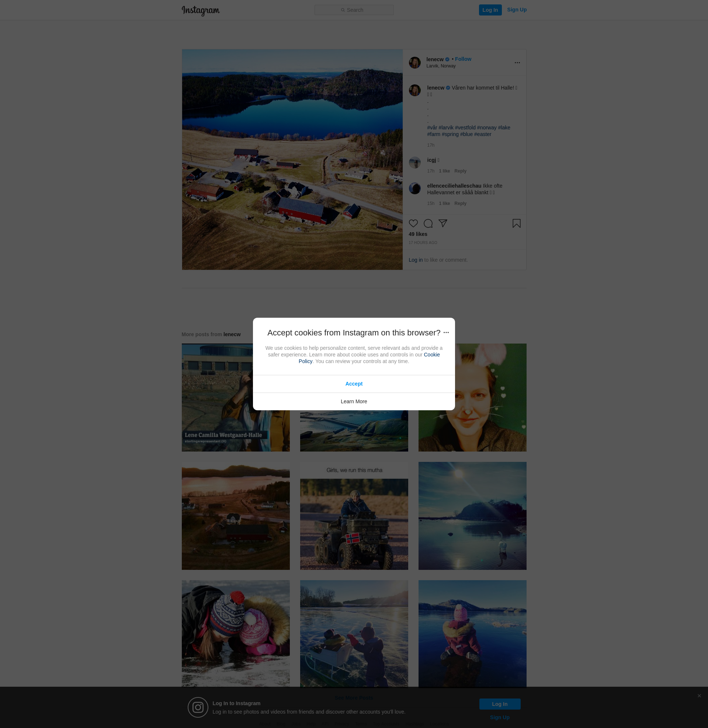Viewport: 708px width, 728px height.
Task: Open the ATV rider post thumbnail
Action: pos(354,516)
